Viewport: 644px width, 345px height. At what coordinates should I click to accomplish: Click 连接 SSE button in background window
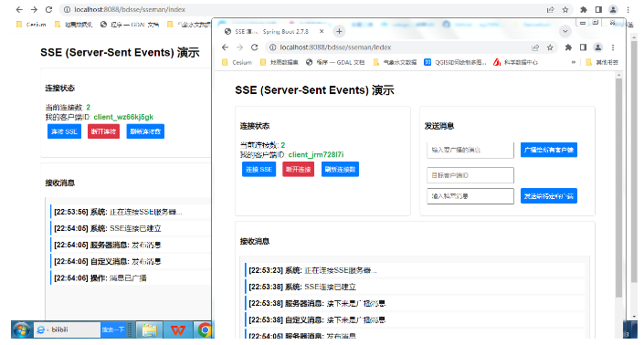pos(64,131)
